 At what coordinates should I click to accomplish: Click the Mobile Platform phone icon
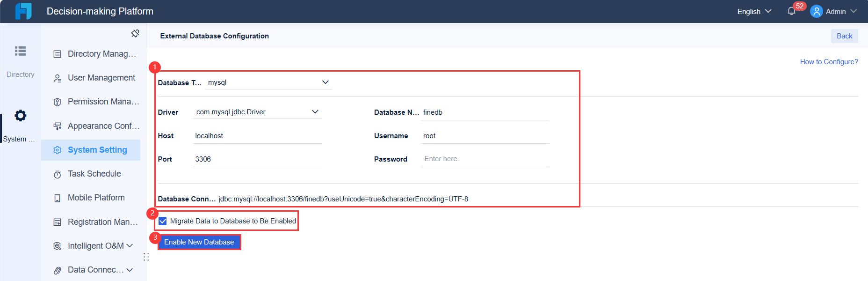point(57,198)
